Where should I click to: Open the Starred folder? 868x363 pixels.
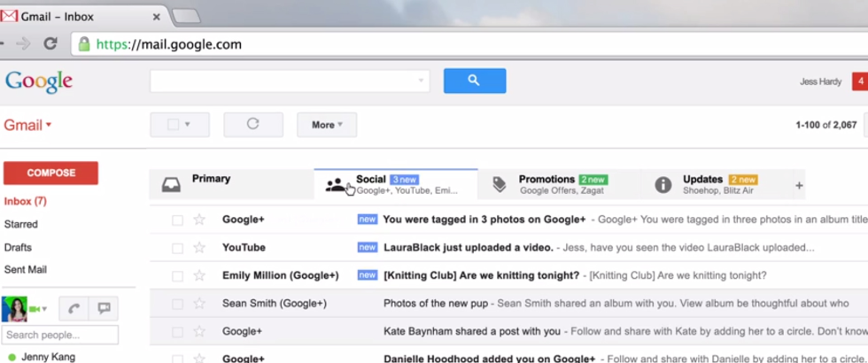click(x=21, y=224)
